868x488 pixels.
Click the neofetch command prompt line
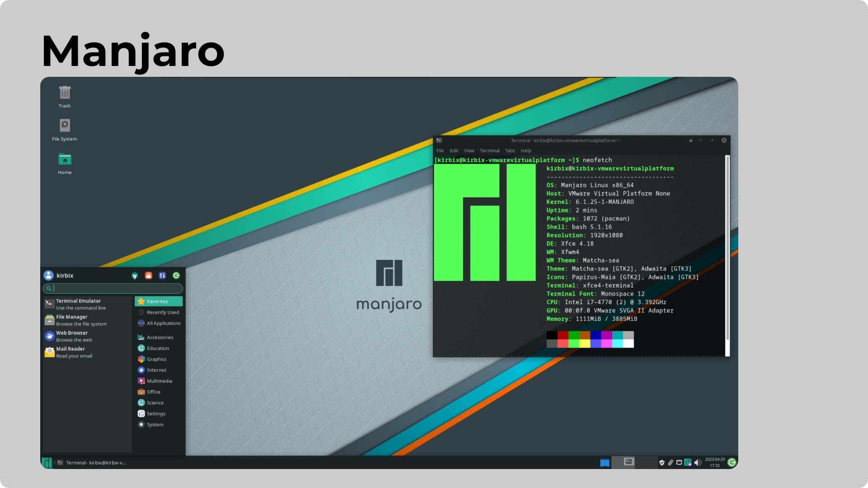tap(523, 160)
